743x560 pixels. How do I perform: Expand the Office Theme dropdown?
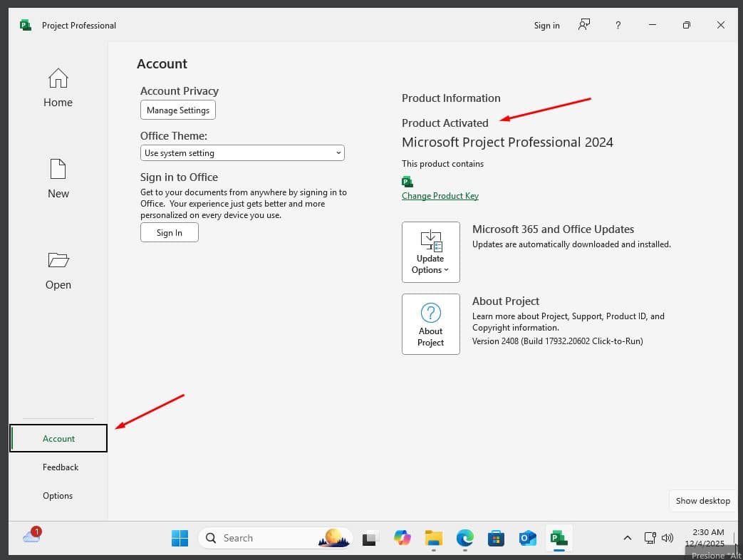[x=242, y=153]
